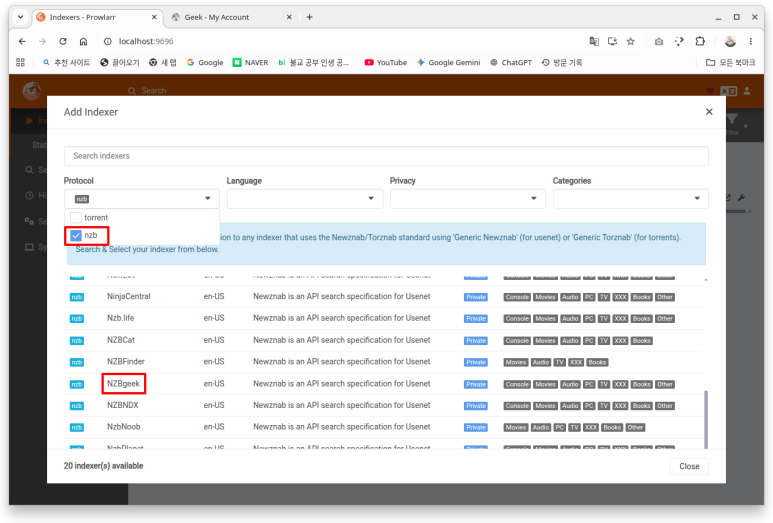Open Chrome three-dot menu
773x523 pixels.
pos(751,41)
